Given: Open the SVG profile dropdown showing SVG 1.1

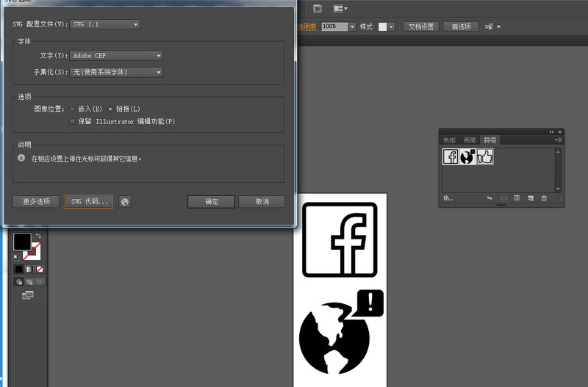Looking at the screenshot, I should pos(104,24).
